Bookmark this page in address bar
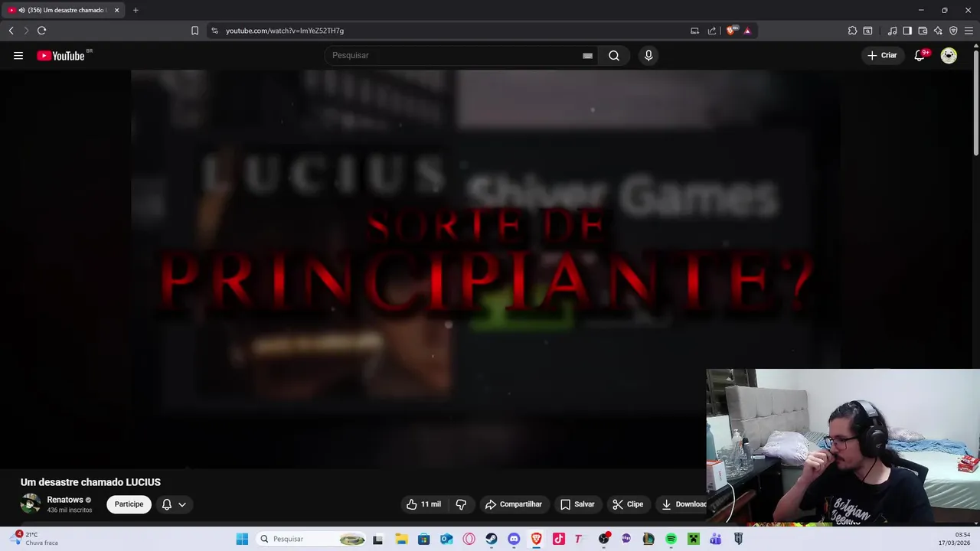This screenshot has width=980, height=551. pyautogui.click(x=194, y=31)
